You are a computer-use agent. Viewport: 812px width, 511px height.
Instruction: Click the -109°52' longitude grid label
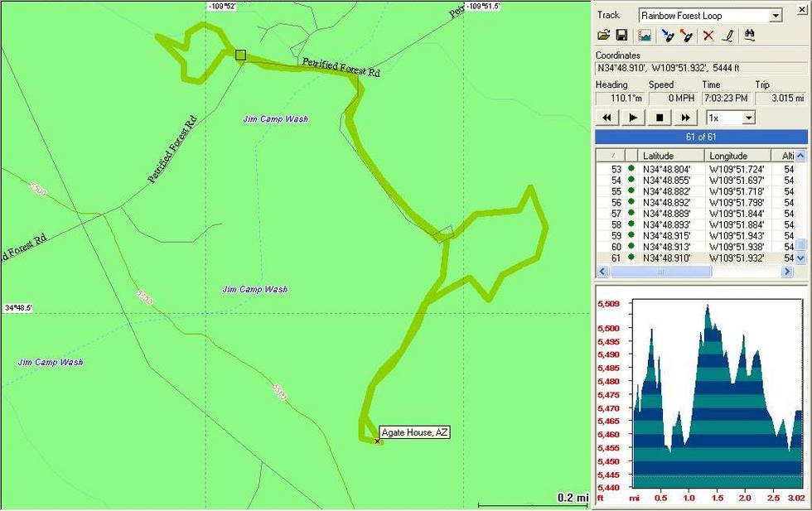coord(222,7)
